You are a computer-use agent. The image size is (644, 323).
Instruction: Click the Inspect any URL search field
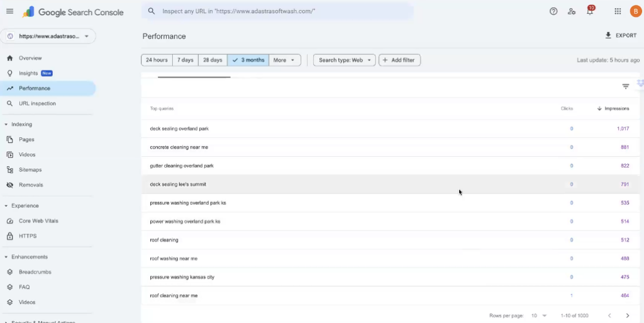click(x=277, y=11)
